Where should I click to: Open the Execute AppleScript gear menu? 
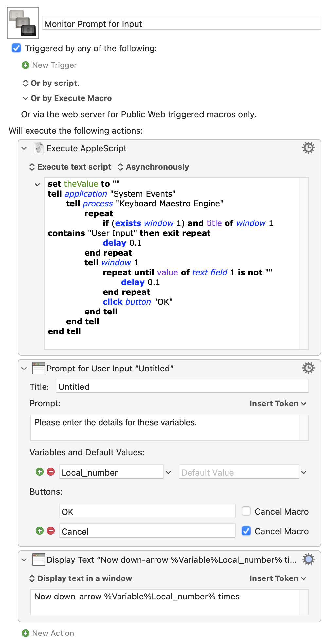pos(308,148)
